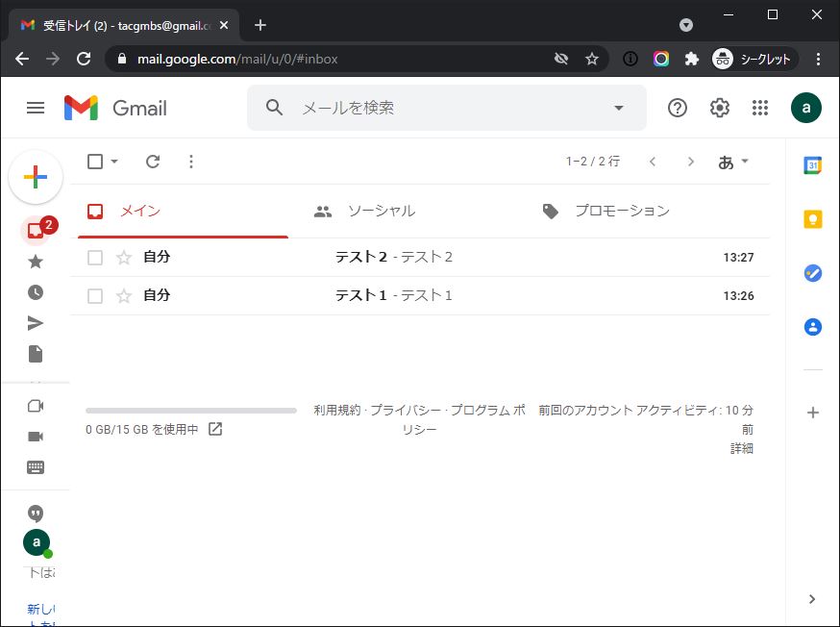Open the input tools あ dropdown
Screen dimensions: 840x627
coord(733,162)
